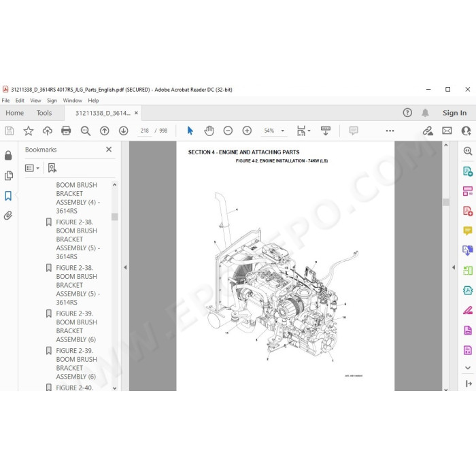Send file by email envelope icon
The image size is (476, 476).
pyautogui.click(x=447, y=131)
